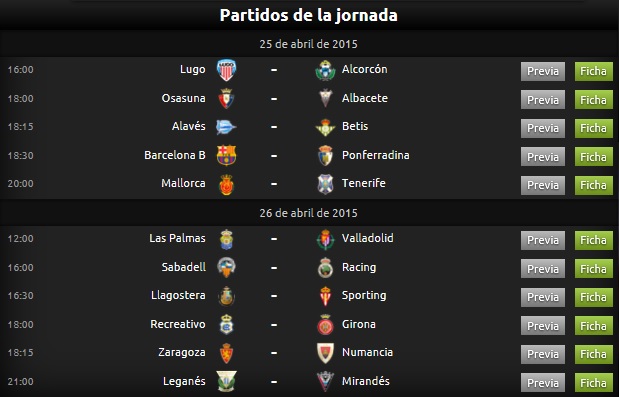Select the Girona club badge
Screen dimensions: 619x397
(x=325, y=325)
